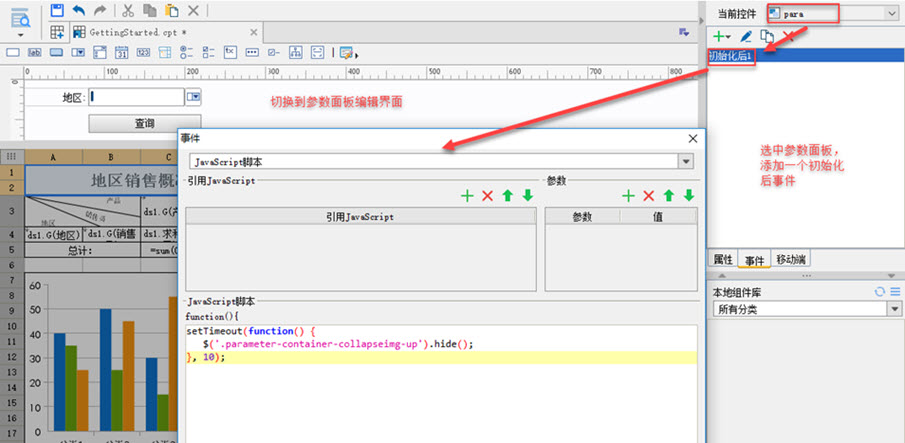The height and width of the screenshot is (443, 905).
Task: Select the single checkbox widget tool
Action: pyautogui.click(x=274, y=52)
